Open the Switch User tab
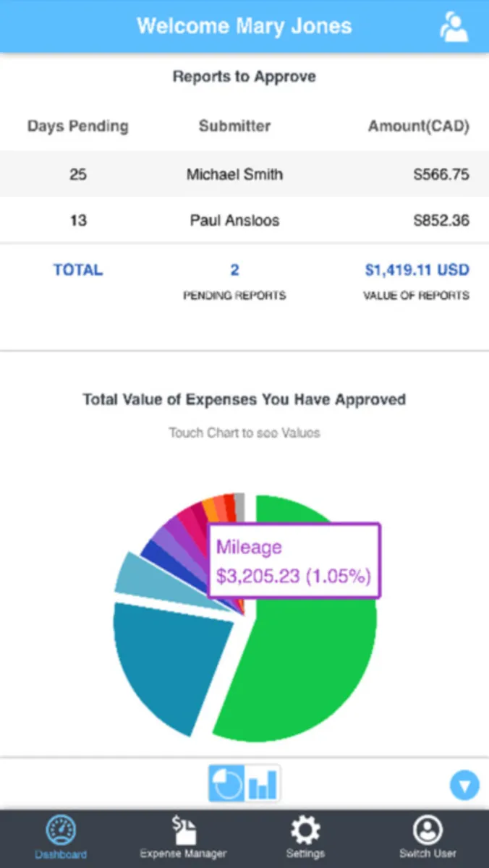Viewport: 489px width, 868px height. [x=428, y=838]
